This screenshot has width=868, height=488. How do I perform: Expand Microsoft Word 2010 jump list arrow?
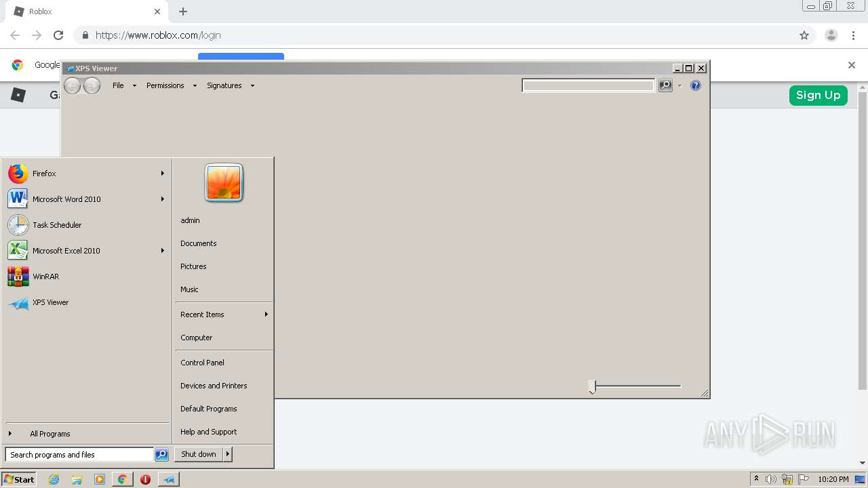(x=163, y=199)
